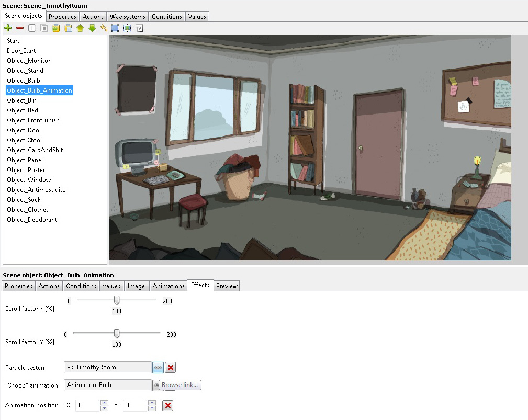Open the scene object Image tab
The image size is (528, 420).
pos(136,286)
